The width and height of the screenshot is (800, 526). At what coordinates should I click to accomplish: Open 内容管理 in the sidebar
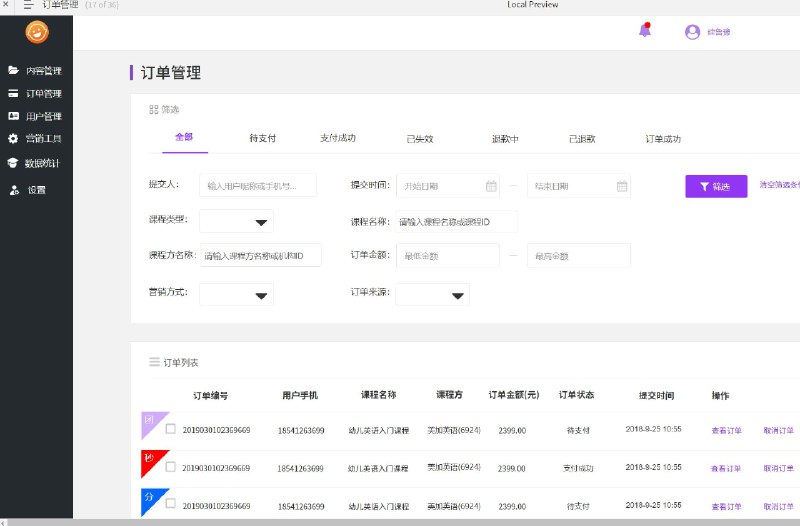(x=44, y=70)
